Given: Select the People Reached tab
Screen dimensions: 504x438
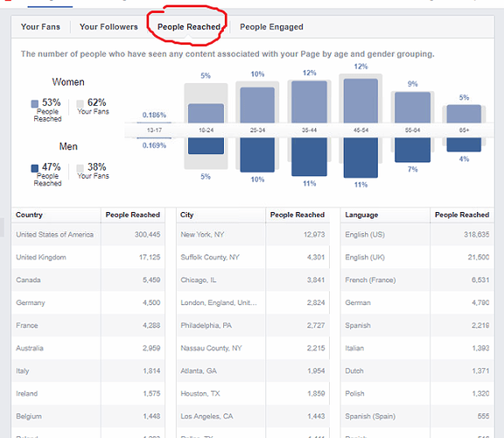Looking at the screenshot, I should (x=189, y=26).
